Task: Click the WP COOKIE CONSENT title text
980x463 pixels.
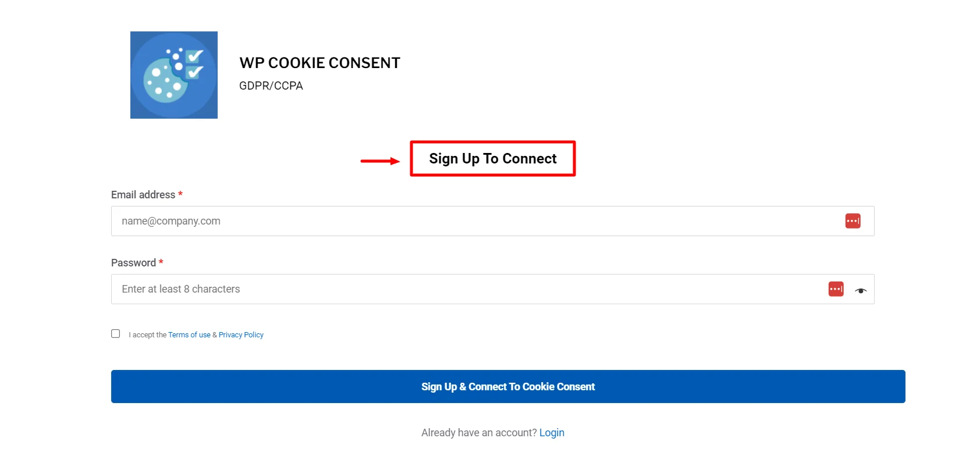Action: coord(319,62)
